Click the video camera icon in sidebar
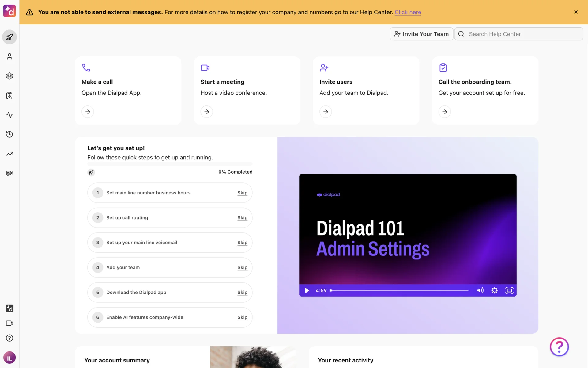This screenshot has height=368, width=588. [x=9, y=323]
